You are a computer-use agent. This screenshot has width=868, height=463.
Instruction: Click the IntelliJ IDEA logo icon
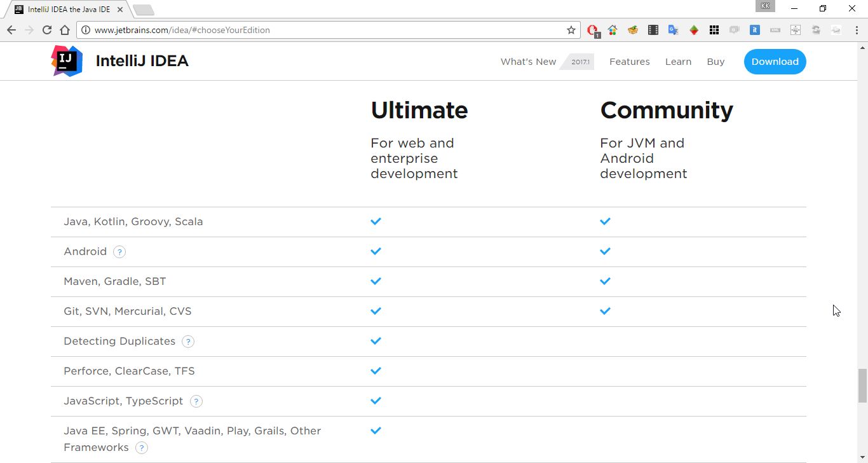click(67, 61)
